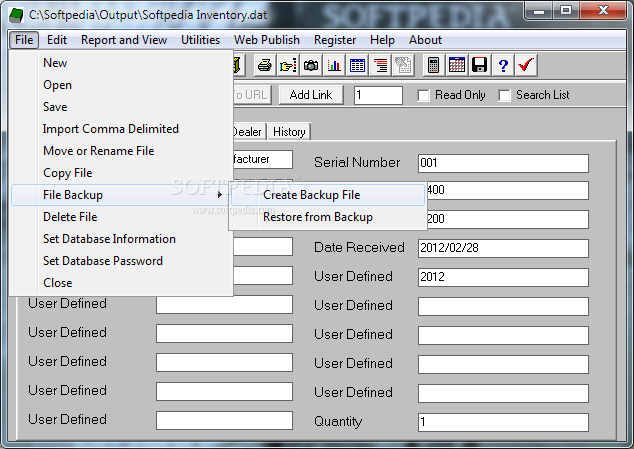Click the grayed document icon
Image resolution: width=634 pixels, height=449 pixels.
[x=403, y=65]
